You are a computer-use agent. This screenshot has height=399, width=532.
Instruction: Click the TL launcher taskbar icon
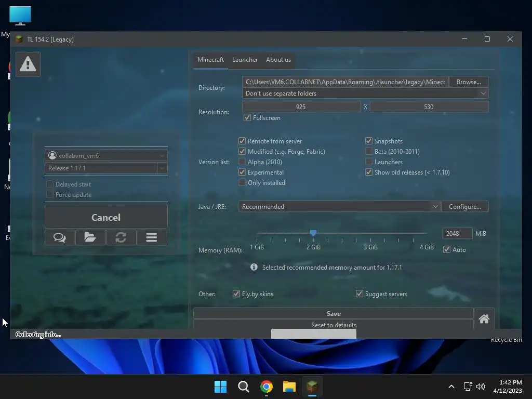pos(312,387)
